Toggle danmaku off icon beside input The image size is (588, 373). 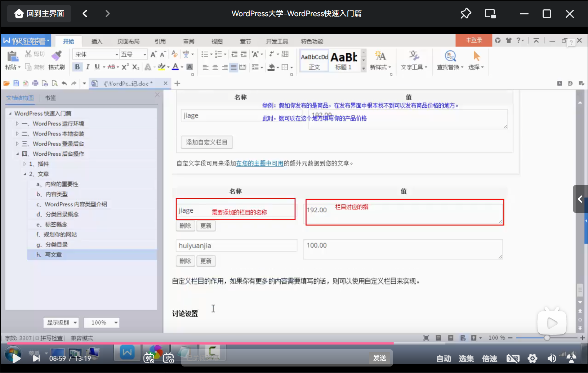pyautogui.click(x=148, y=358)
